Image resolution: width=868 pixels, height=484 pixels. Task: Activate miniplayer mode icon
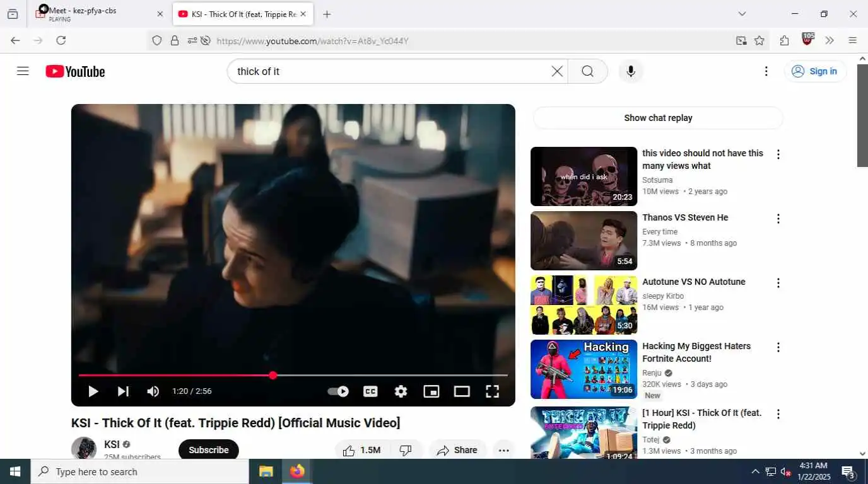pyautogui.click(x=431, y=391)
